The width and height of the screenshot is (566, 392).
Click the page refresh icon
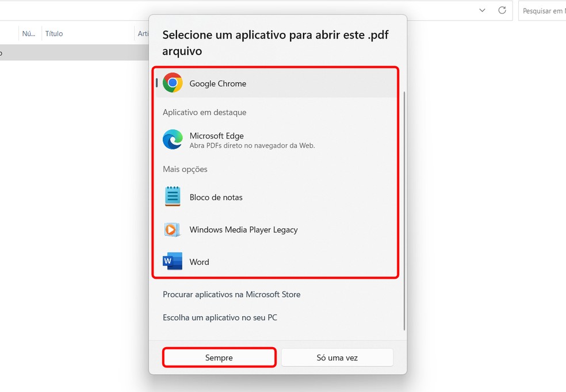tap(501, 10)
